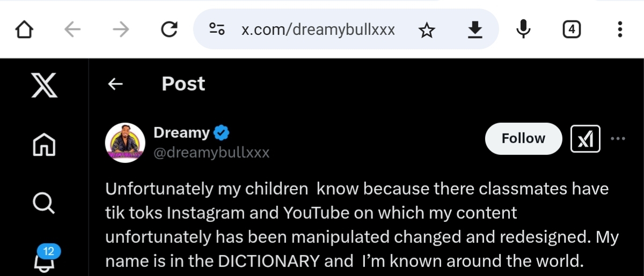The height and width of the screenshot is (276, 644).
Task: Click the x.com/dreamybullxxx URL field
Action: coord(318,29)
